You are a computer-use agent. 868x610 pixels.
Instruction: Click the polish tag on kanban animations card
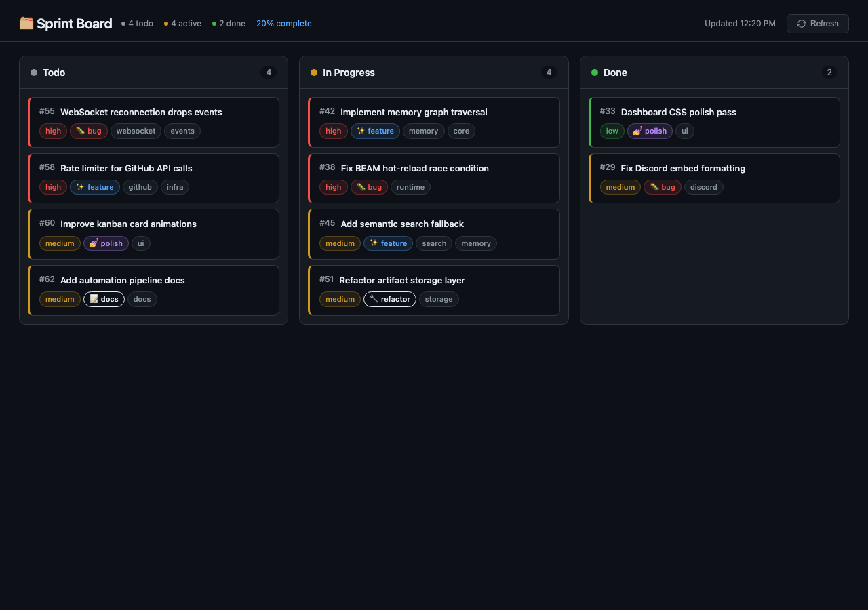[x=106, y=243]
